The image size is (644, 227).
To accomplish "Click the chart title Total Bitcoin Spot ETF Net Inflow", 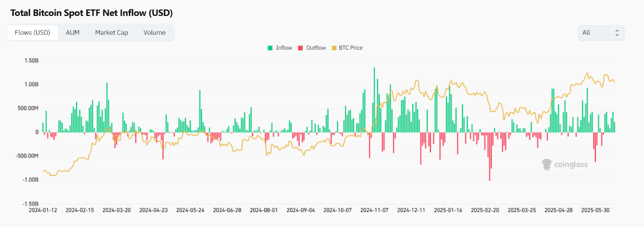I will [x=91, y=13].
